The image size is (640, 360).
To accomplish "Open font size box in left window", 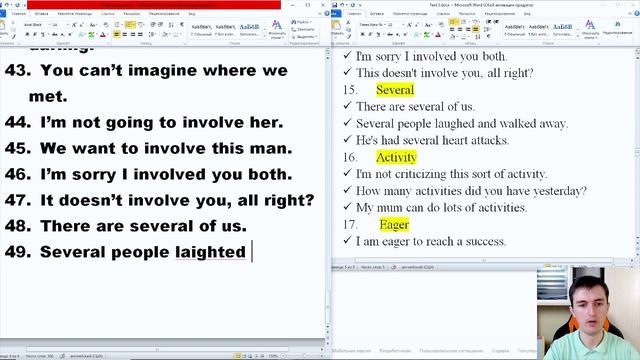I will (60, 25).
